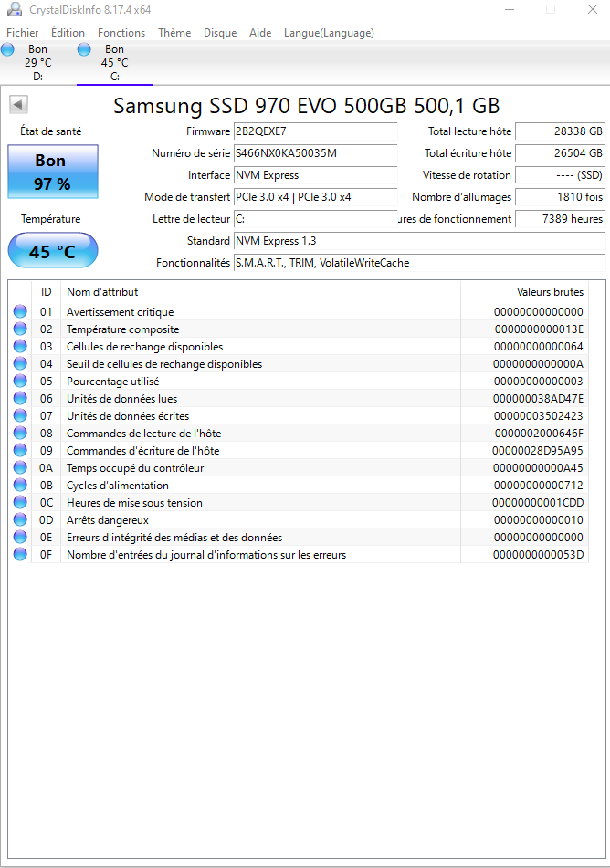Viewport: 610px width, 868px height.
Task: Click status orb for Unités de données lues
Action: (20, 398)
